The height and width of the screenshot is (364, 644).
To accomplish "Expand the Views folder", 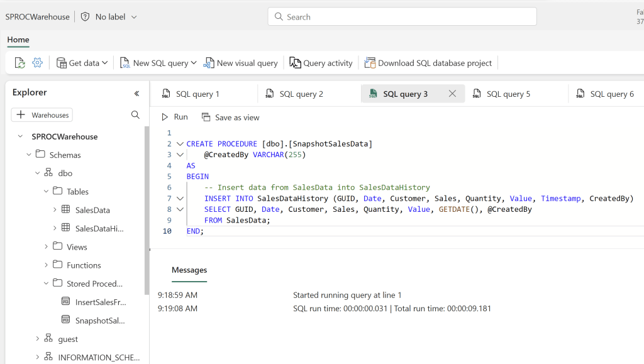I will pyautogui.click(x=46, y=246).
